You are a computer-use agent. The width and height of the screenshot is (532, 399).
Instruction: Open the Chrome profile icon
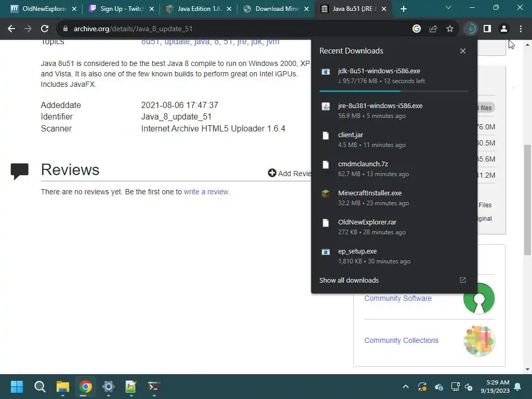click(504, 29)
